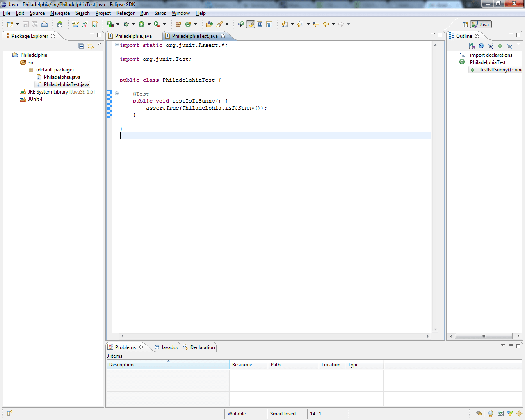Launch the New JUnit Test Case wizard

84,24
